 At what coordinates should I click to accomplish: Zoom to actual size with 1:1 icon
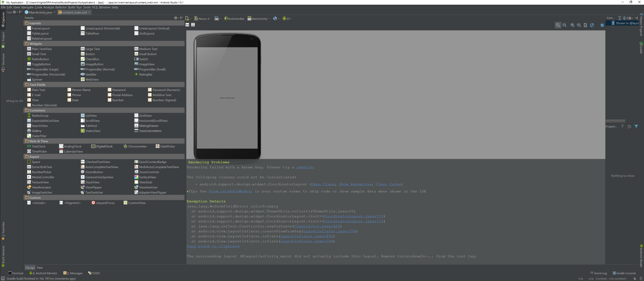coord(564,25)
